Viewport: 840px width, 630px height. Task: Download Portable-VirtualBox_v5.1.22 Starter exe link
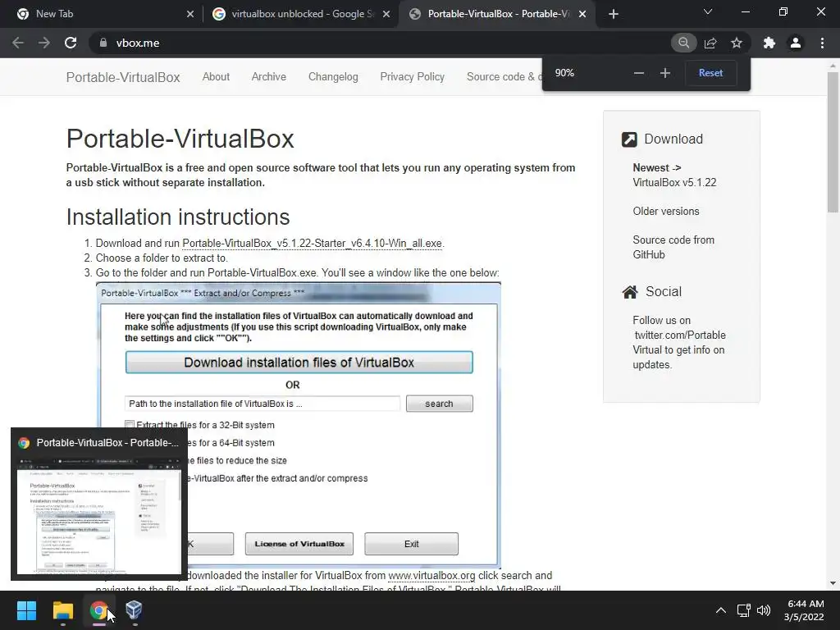tap(313, 243)
